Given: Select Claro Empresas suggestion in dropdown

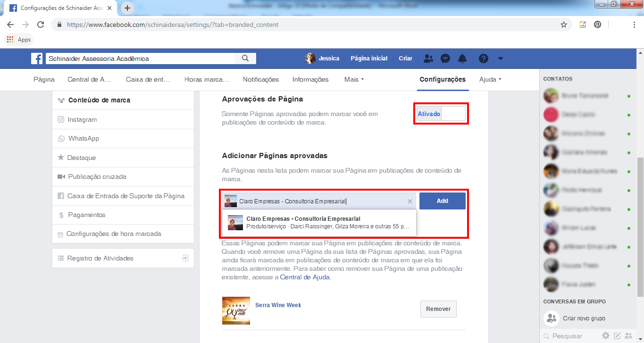Looking at the screenshot, I should [319, 223].
